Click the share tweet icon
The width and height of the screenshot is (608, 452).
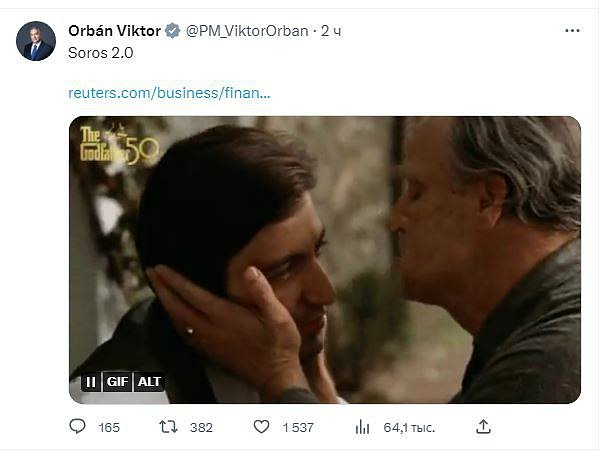click(x=483, y=427)
